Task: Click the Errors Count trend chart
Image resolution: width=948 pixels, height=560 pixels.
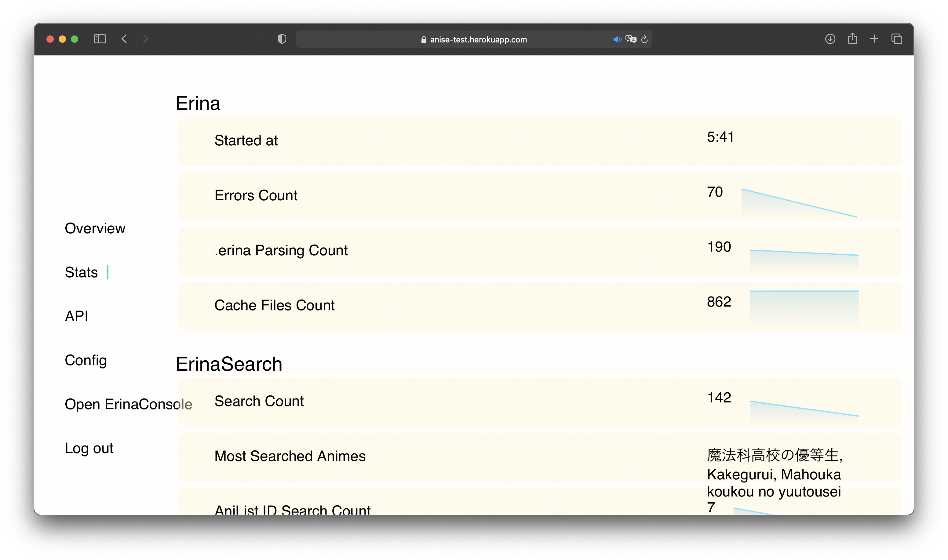Action: (x=799, y=203)
